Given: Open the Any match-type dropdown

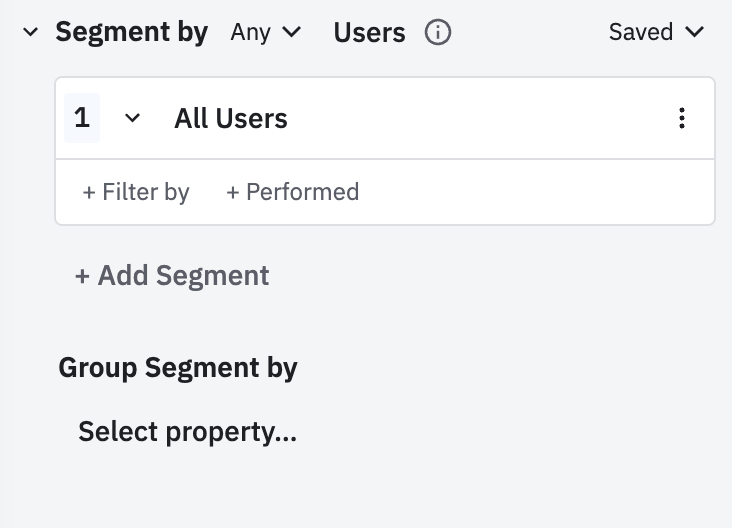Looking at the screenshot, I should point(265,32).
